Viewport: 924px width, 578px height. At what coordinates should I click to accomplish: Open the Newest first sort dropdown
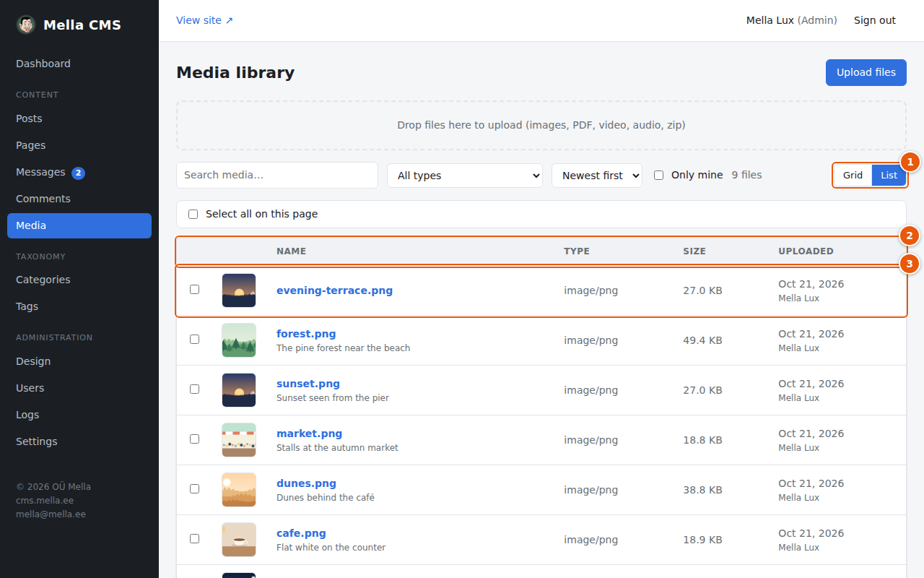[597, 176]
